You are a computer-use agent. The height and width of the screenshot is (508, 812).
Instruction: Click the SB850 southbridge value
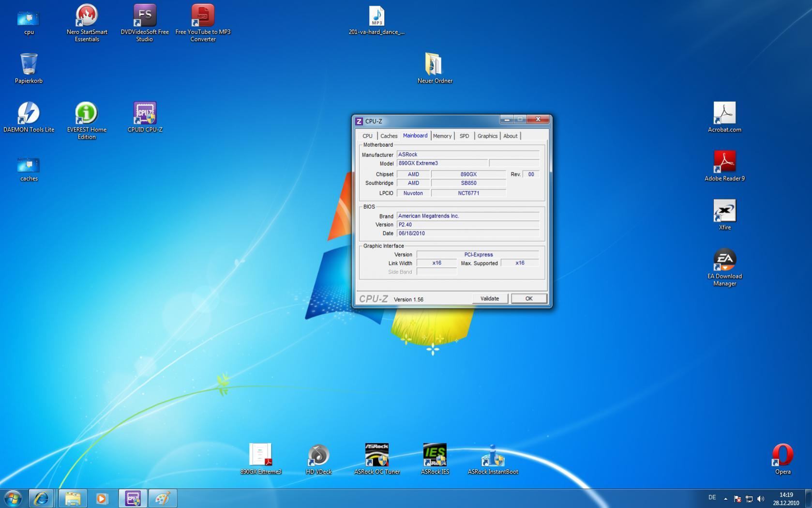pos(468,183)
